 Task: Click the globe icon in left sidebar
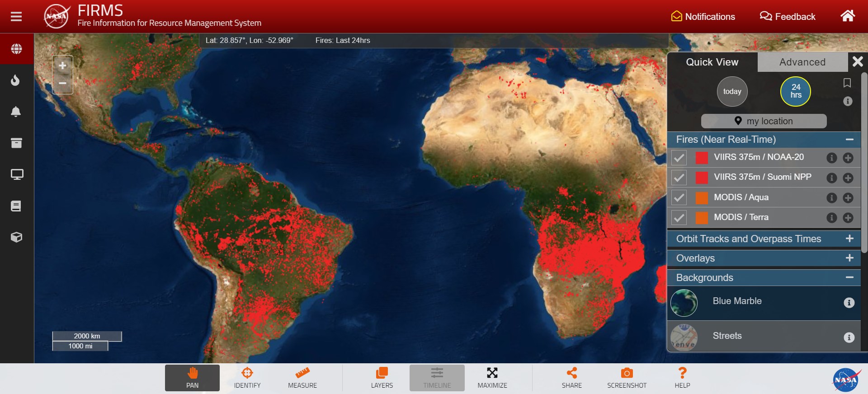[x=16, y=49]
